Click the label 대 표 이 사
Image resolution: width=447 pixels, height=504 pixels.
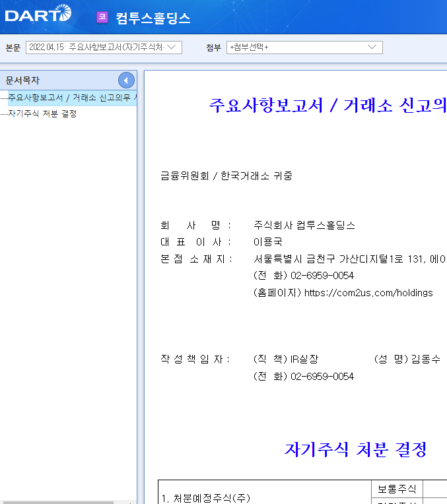pos(195,241)
